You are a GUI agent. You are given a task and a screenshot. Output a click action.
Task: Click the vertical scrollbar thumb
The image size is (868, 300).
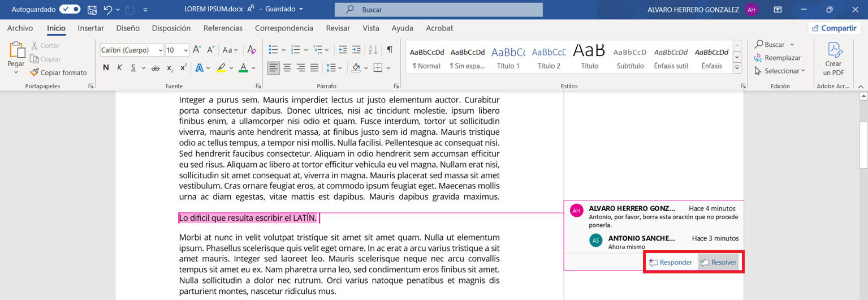pos(863,145)
